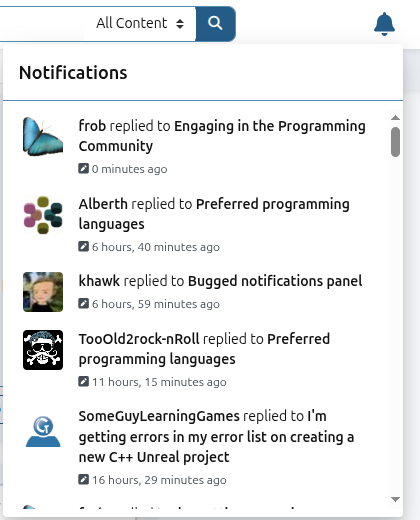Open Alberth's Preferred programming languages notification
The height and width of the screenshot is (520, 420).
click(214, 214)
